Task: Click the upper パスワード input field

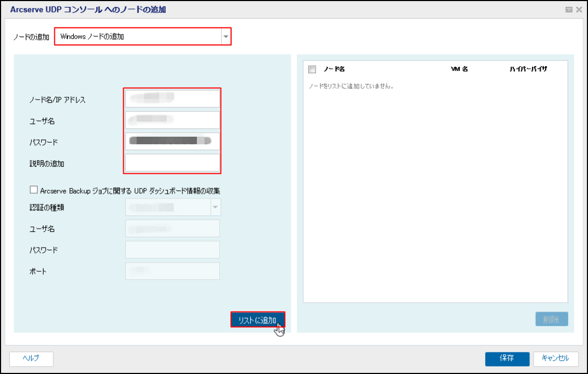Action: (173, 142)
